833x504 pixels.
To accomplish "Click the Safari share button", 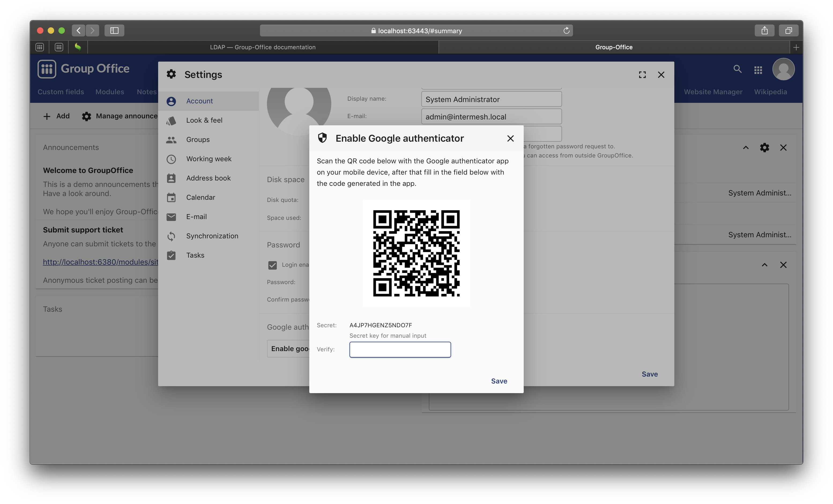I will tap(764, 31).
